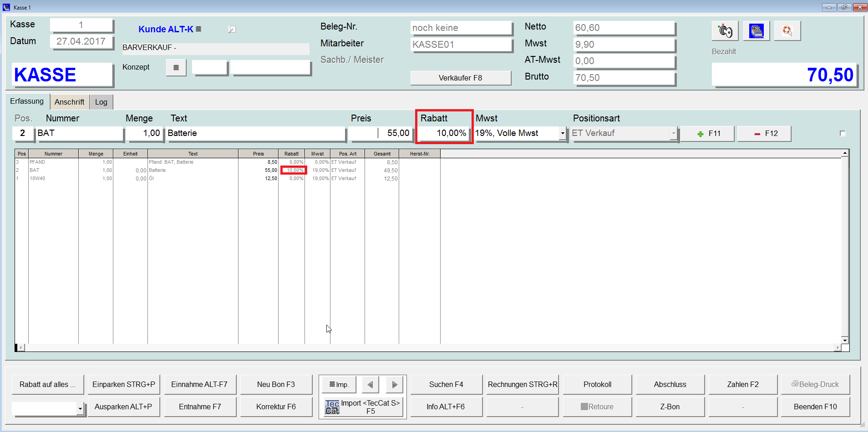Click the lifebuoy help icon button
This screenshot has width=868, height=432.
787,31
